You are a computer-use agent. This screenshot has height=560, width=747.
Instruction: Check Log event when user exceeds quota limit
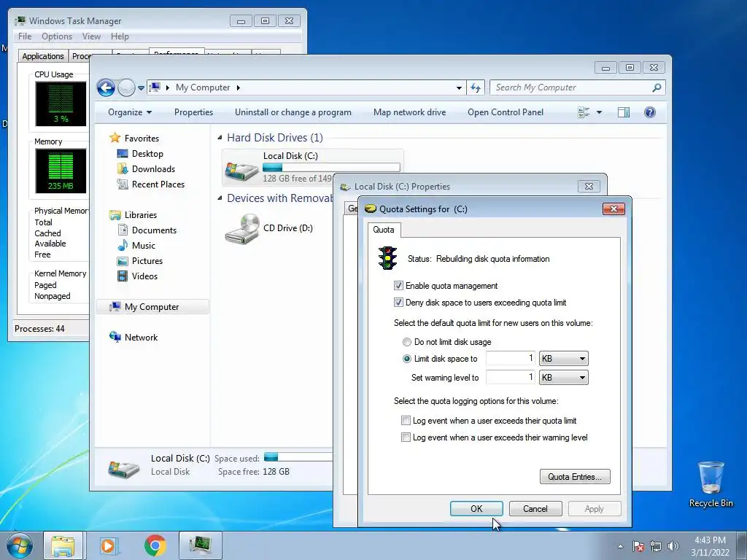406,421
